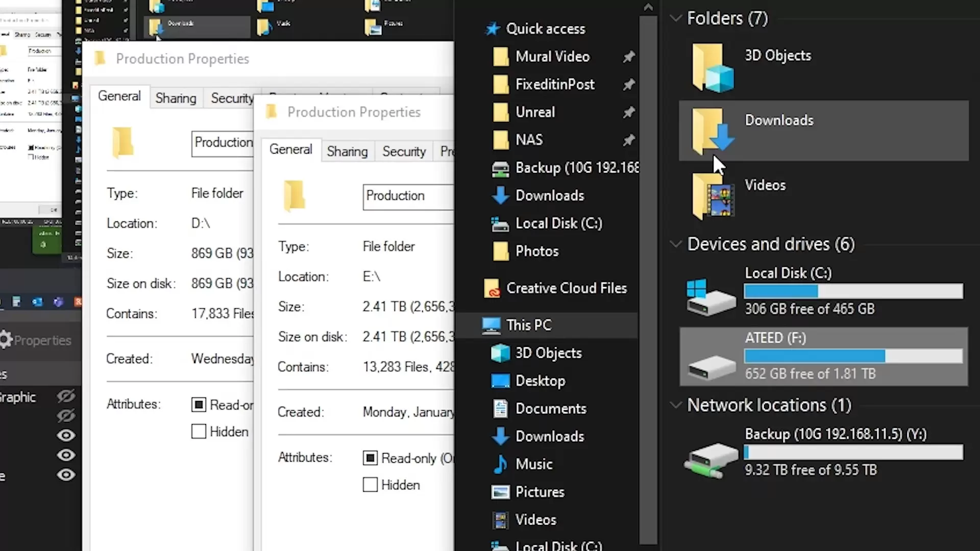This screenshot has width=980, height=551.
Task: Collapse the Devices and drives section
Action: coord(676,244)
